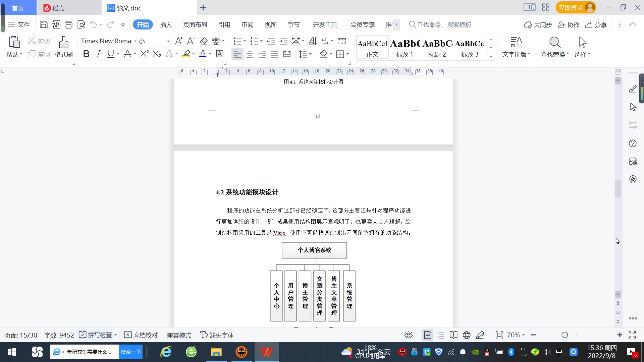Increase font size with A+ icon
Screen dimensions: 644x362
[179, 41]
